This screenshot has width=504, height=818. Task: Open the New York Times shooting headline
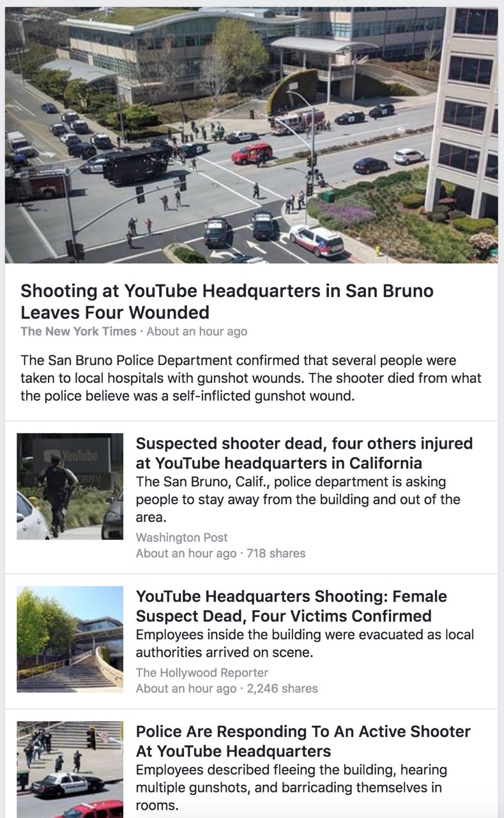pyautogui.click(x=227, y=302)
